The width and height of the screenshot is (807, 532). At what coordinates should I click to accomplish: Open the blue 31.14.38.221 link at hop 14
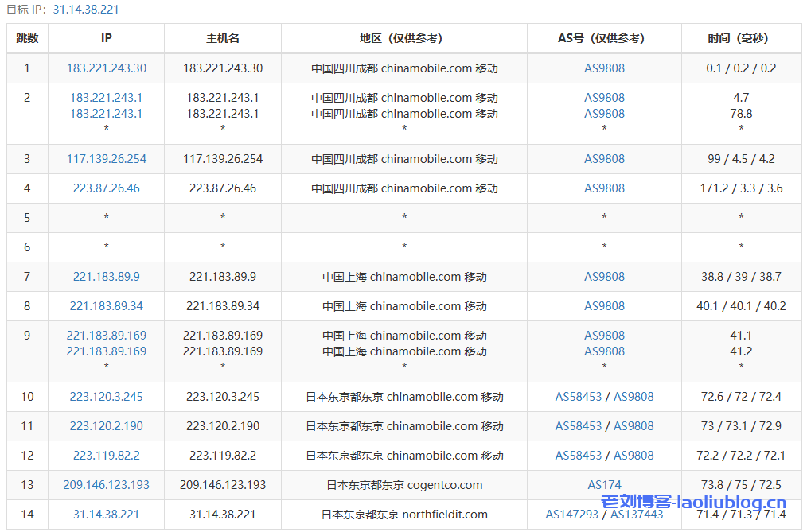107,515
